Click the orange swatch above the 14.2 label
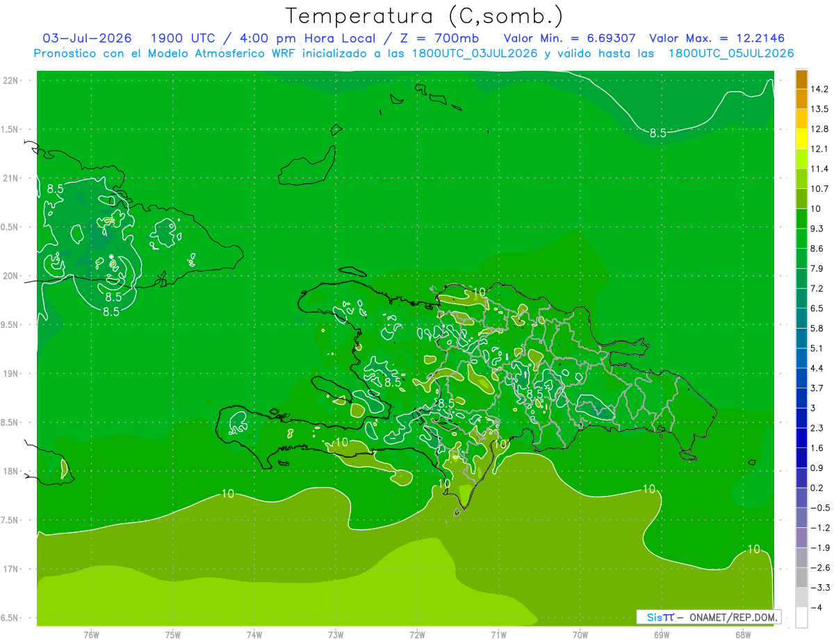Viewport: 834px width, 644px height. coord(801,79)
